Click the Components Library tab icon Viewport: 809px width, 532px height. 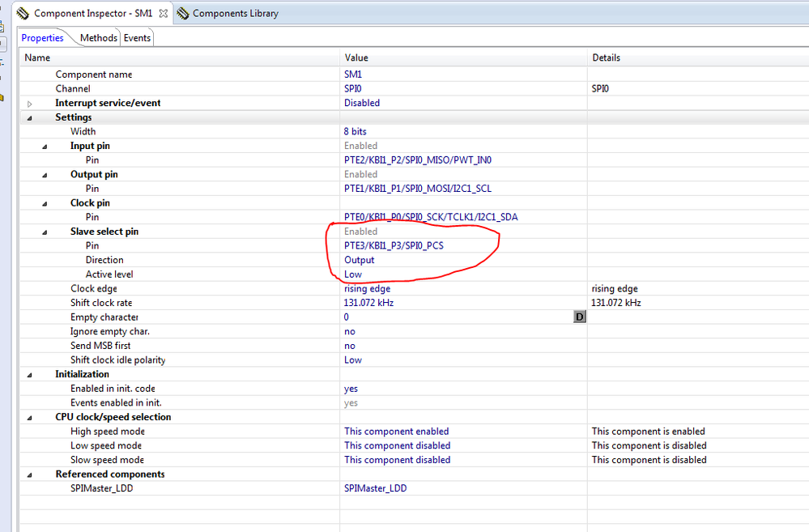[x=183, y=13]
